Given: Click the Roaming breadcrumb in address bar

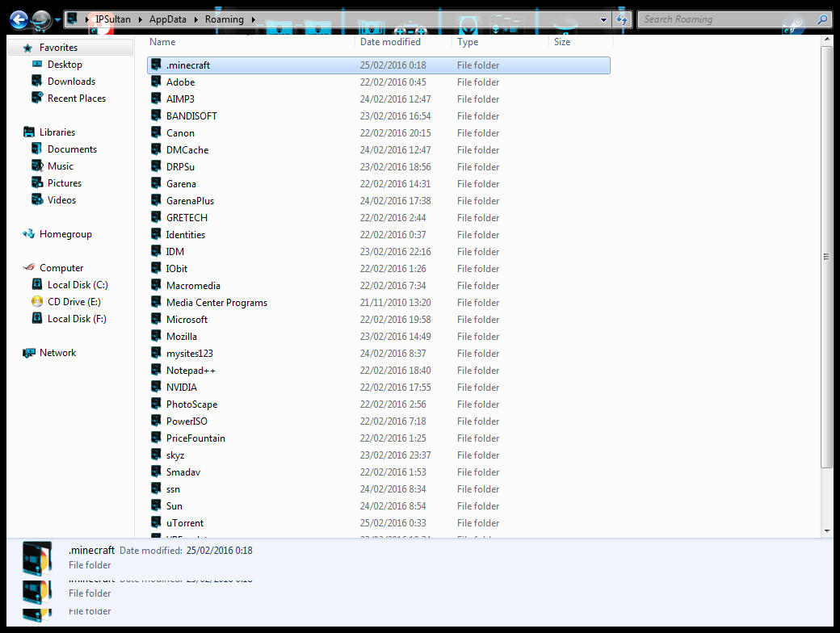Looking at the screenshot, I should coord(224,19).
